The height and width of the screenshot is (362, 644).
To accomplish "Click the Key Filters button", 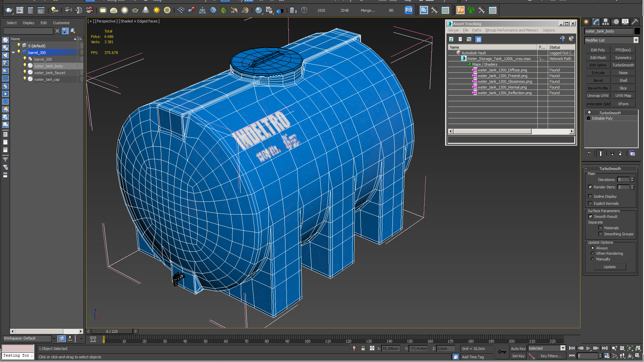I will point(551,356).
